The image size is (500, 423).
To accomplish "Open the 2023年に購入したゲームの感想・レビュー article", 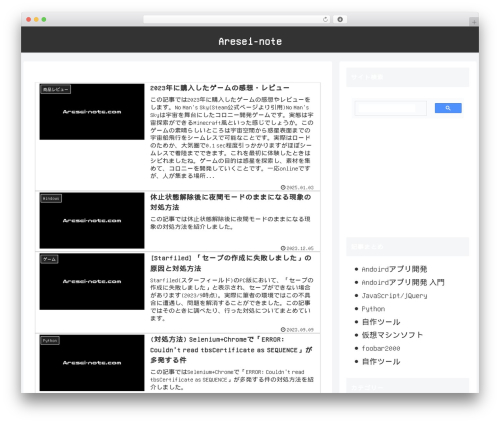I will coord(219,88).
